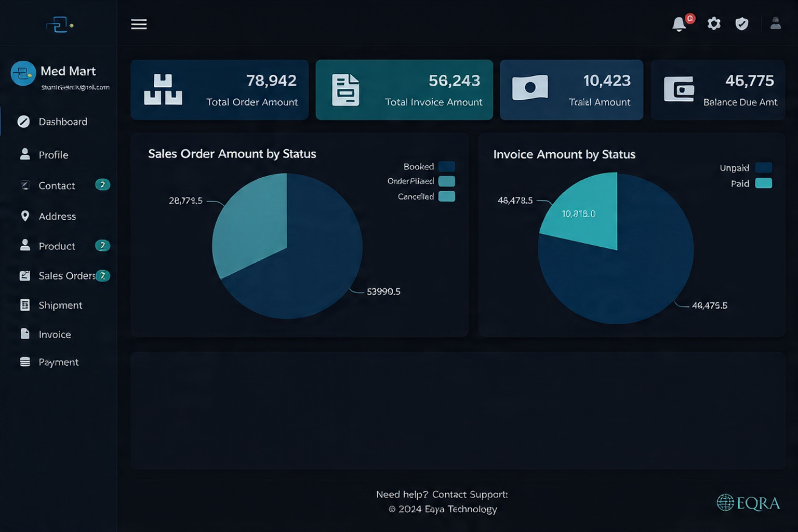Click the app logo in the sidebar header
The image size is (798, 532).
point(59,24)
